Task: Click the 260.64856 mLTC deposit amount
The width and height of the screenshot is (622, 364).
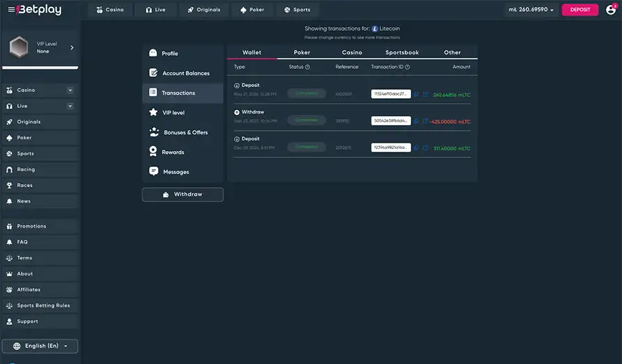Action: (x=451, y=95)
